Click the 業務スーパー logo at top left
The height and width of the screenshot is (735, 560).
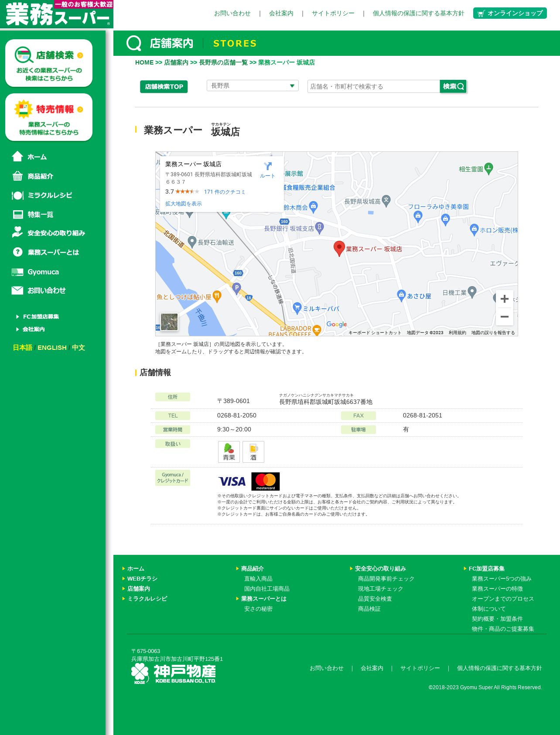[57, 14]
